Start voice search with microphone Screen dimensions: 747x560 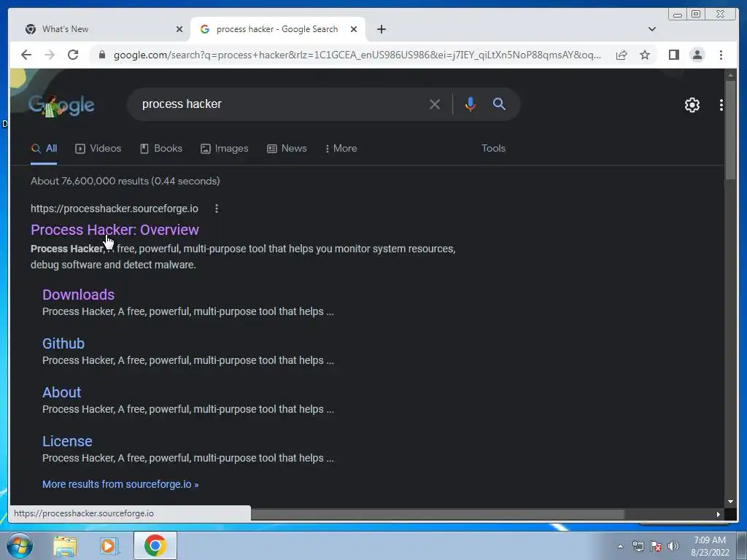click(470, 104)
